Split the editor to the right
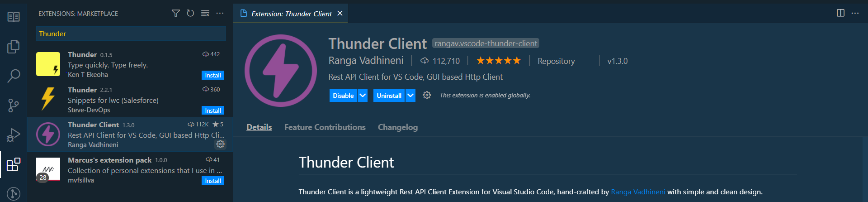 pyautogui.click(x=840, y=13)
